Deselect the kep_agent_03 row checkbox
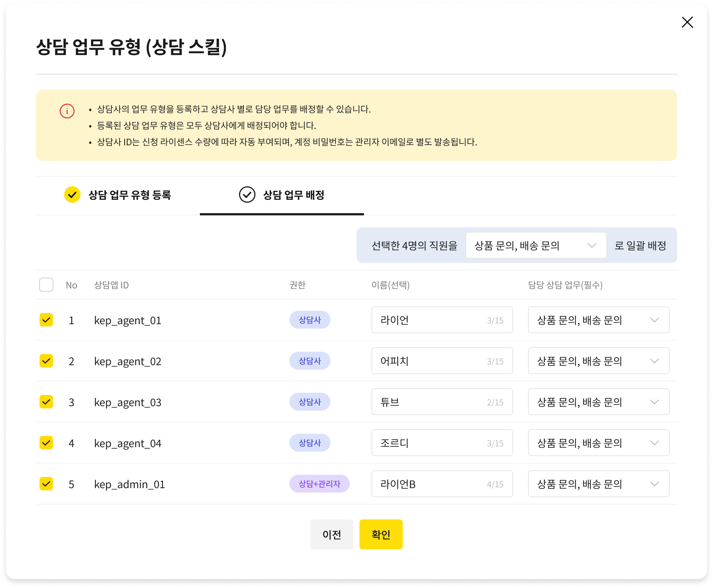The width and height of the screenshot is (713, 588). click(x=46, y=402)
